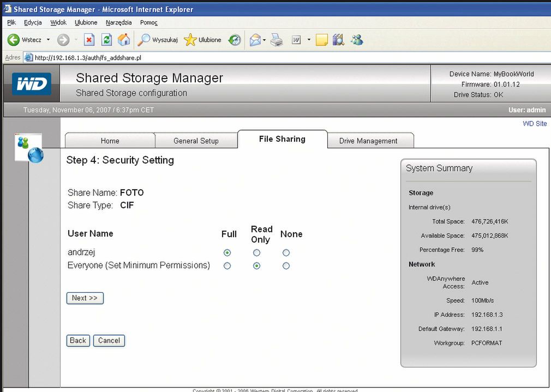Click the Default Gateway value 192.168.1.1

click(487, 329)
